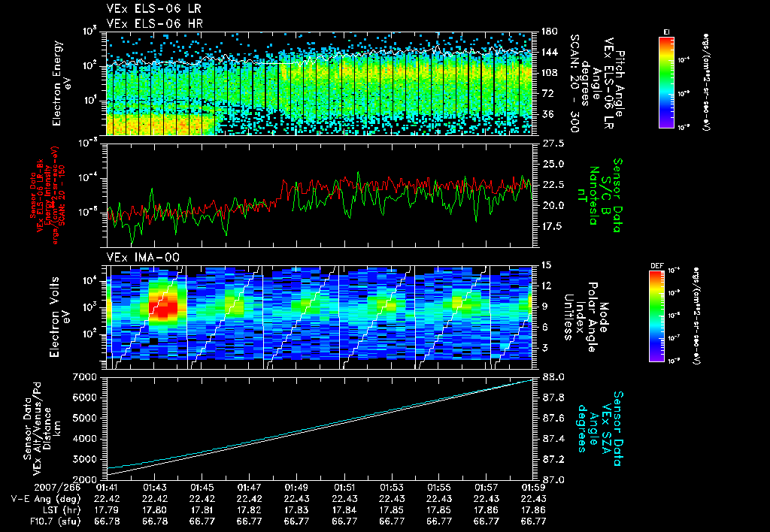This screenshot has width=770, height=532.
Task: Click the 01:57 time tick label
Action: (487, 488)
